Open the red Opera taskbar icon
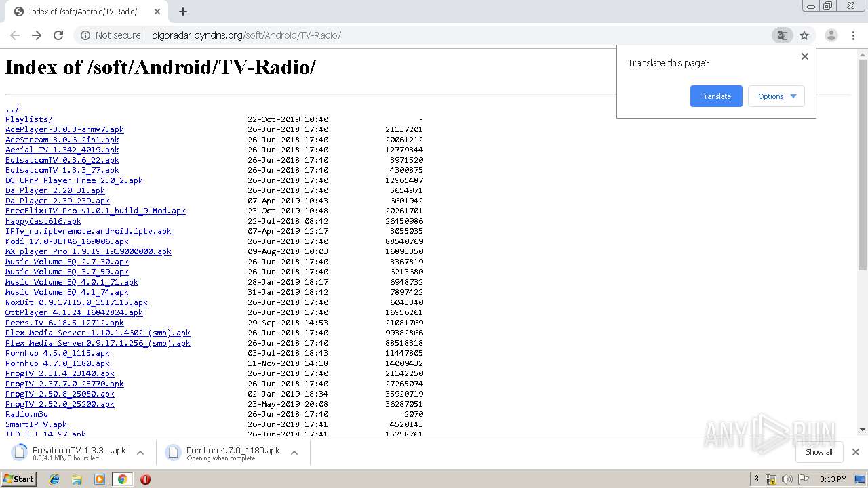868x488 pixels. point(145,479)
